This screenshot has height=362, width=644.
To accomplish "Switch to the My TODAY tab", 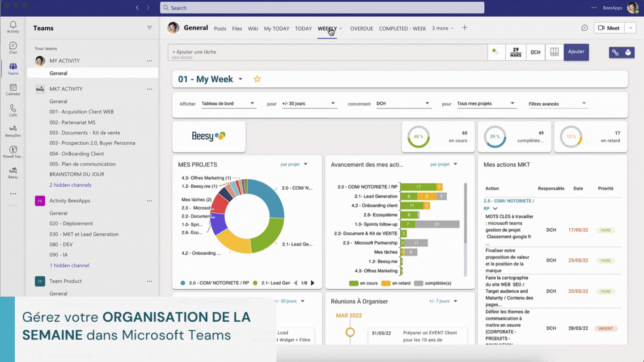I will coord(276,29).
